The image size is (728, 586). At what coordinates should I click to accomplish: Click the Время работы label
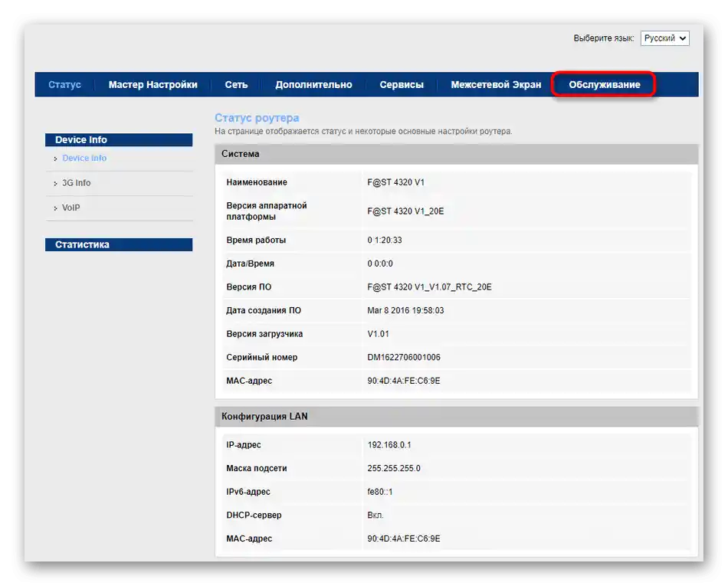[x=256, y=241]
